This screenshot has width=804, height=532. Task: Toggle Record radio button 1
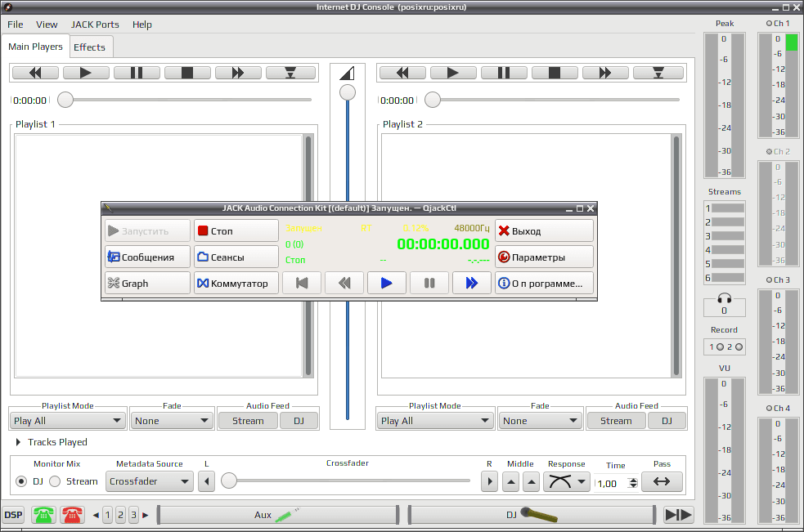(720, 347)
